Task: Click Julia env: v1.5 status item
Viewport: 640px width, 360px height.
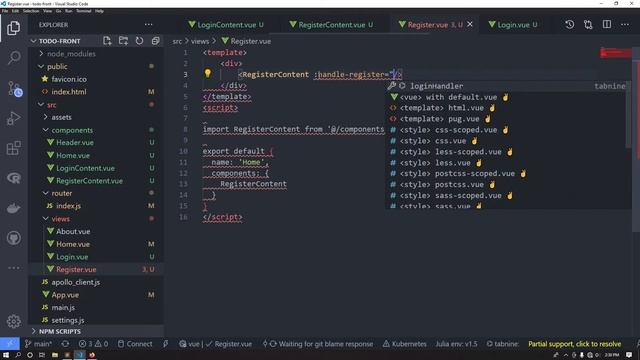Action: pos(456,344)
